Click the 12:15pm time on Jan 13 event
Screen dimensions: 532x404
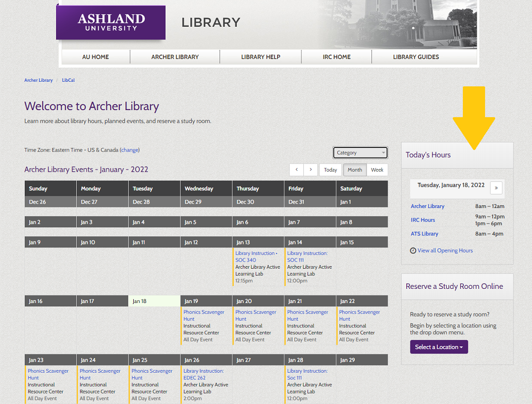pyautogui.click(x=244, y=281)
